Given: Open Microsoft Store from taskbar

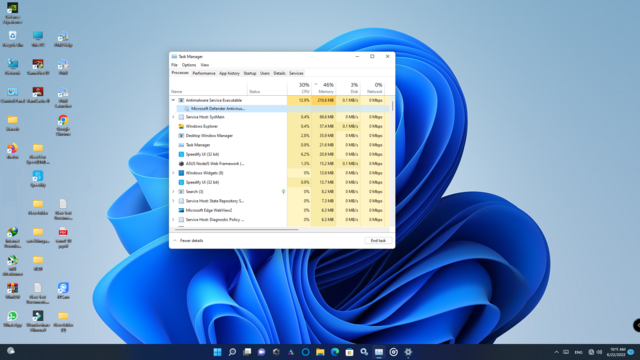Looking at the screenshot, I should pyautogui.click(x=349, y=352).
